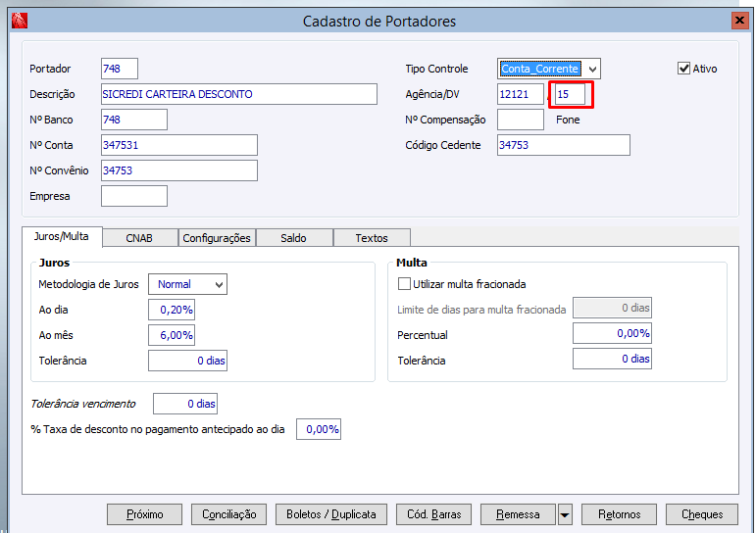Edit the Código Cedente field
Screen dimensions: 756x533
click(x=564, y=145)
